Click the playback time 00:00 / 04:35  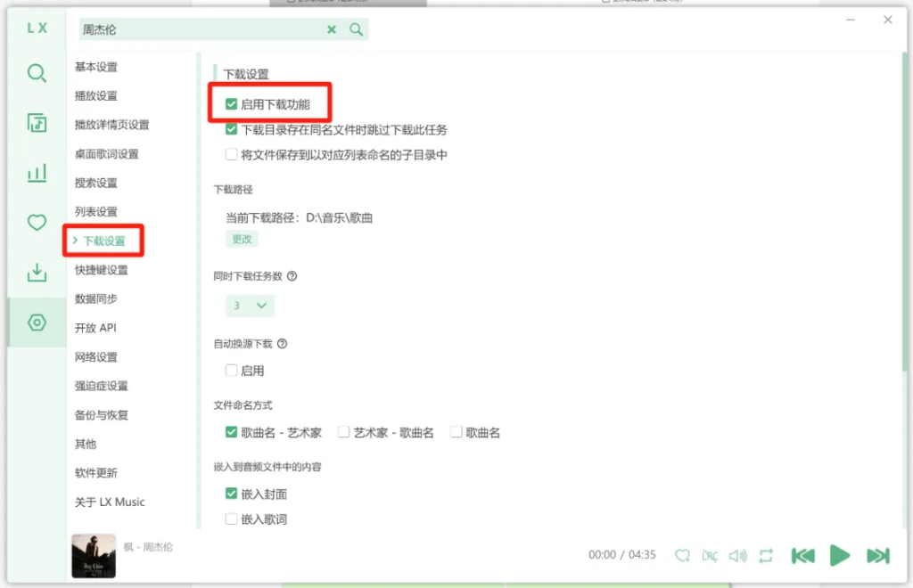[621, 555]
